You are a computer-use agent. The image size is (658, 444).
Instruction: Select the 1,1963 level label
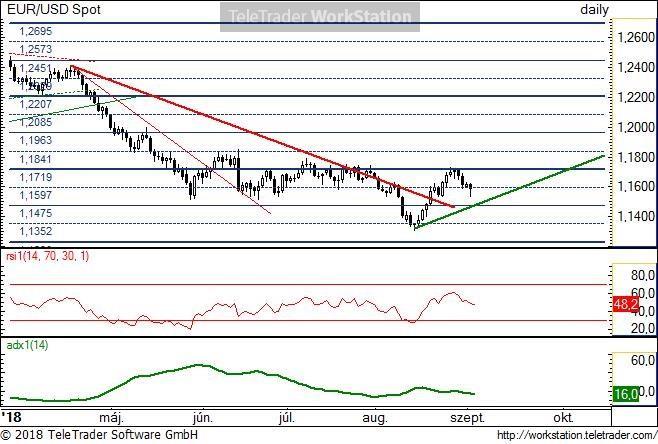[x=36, y=140]
